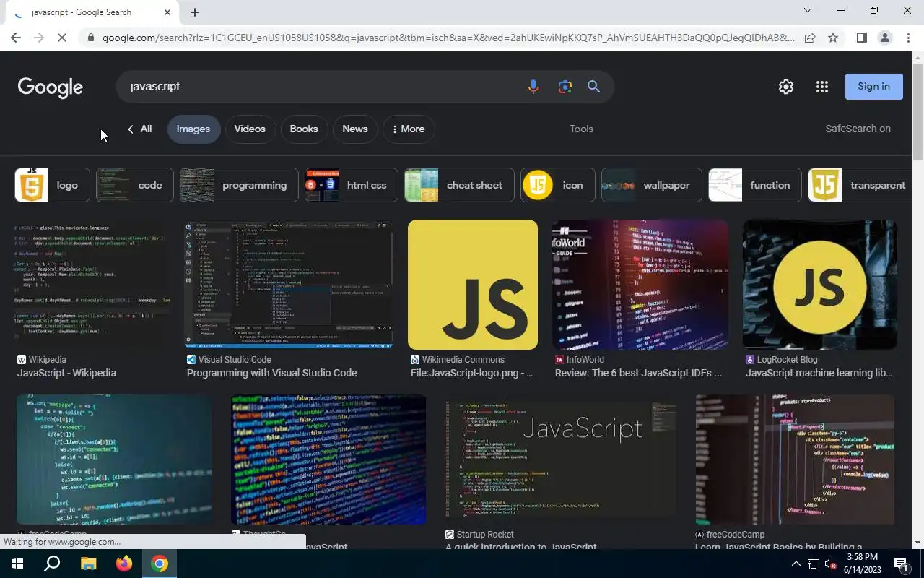Open Wikipedia JavaScript code image
The height and width of the screenshot is (578, 924).
click(x=94, y=285)
